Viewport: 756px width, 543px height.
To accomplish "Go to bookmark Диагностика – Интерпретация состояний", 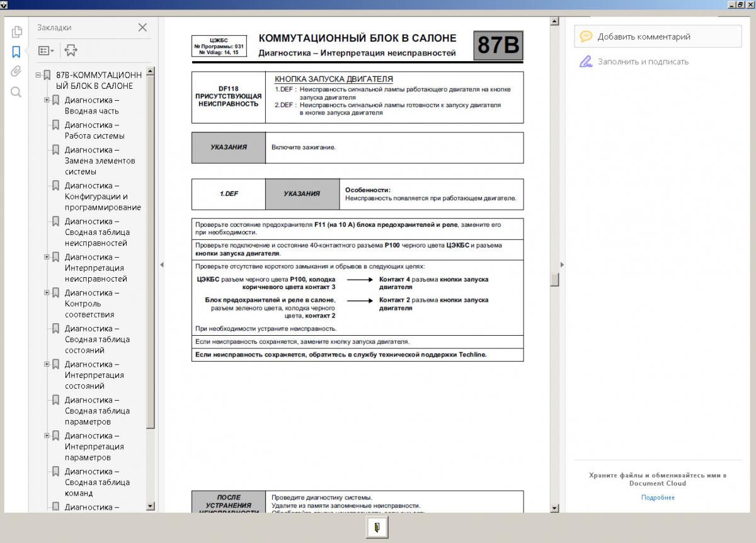I will click(94, 375).
